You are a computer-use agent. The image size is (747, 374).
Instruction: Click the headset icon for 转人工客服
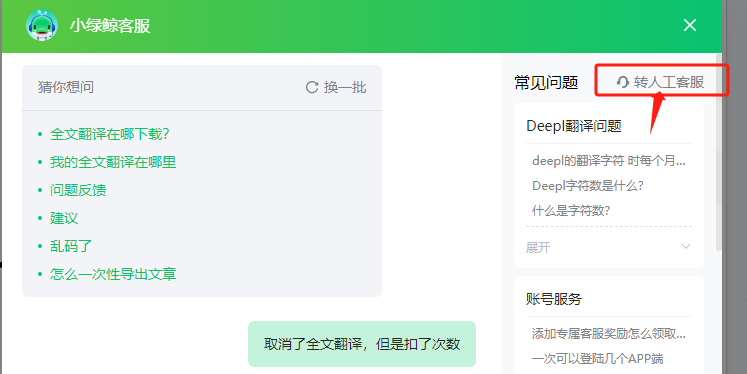[623, 82]
